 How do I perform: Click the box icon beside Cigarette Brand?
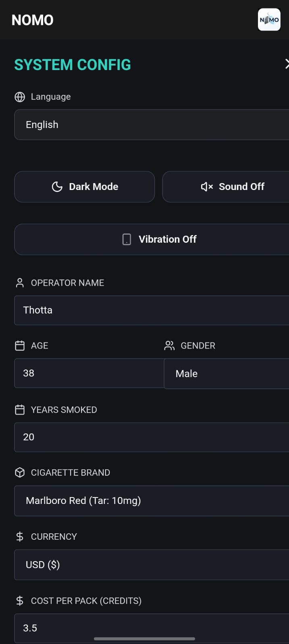(x=20, y=473)
